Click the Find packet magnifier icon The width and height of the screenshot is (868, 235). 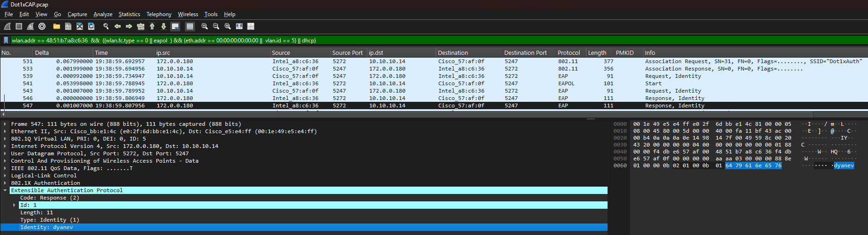(x=106, y=26)
